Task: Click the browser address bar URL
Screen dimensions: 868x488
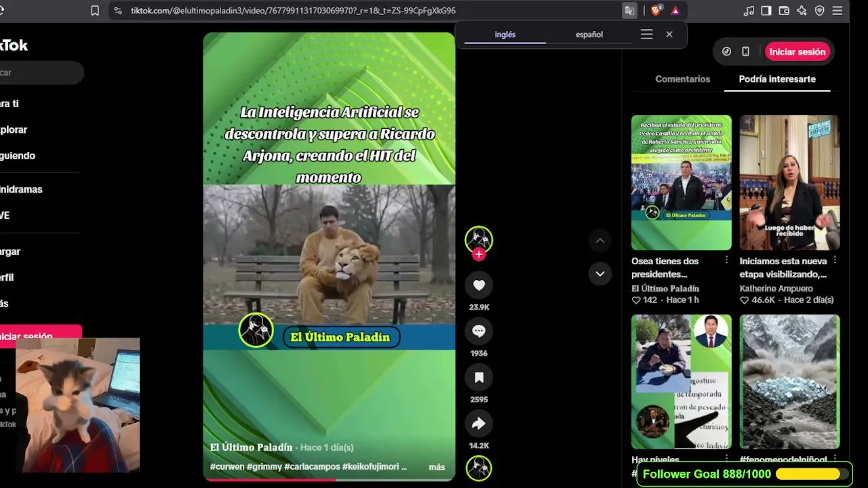Action: 293,10
